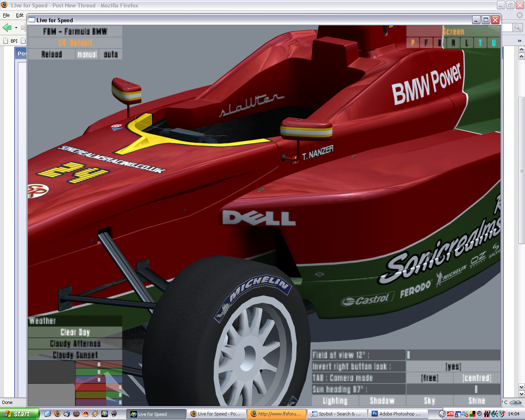Launch Firefox from Quick Launch
This screenshot has height=420, width=525.
tap(57, 414)
